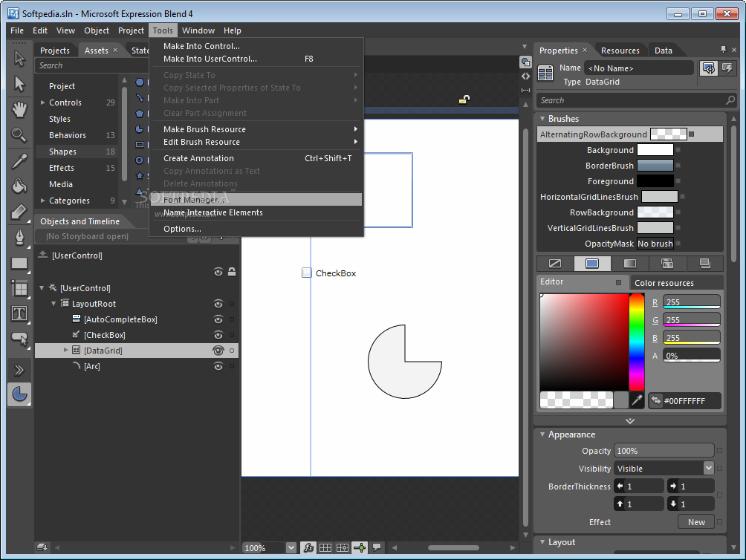Image resolution: width=746 pixels, height=560 pixels.
Task: Expand the Controls asset category
Action: point(43,102)
